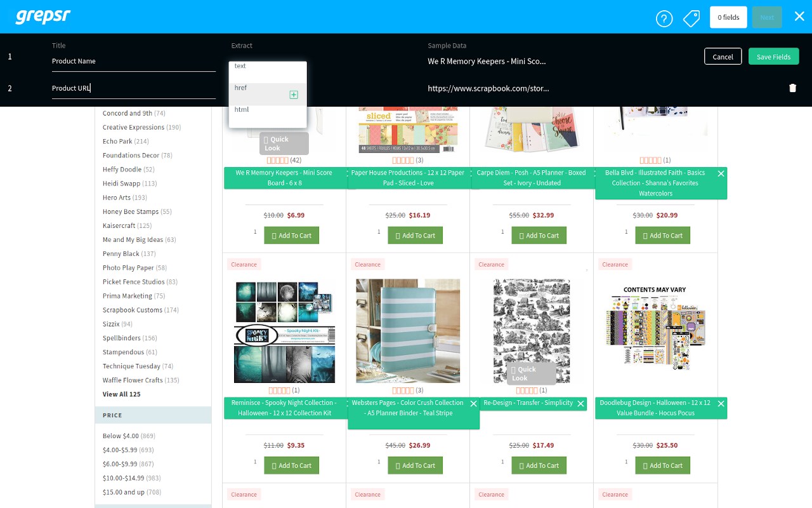Open Reminisce Spooky Night product thumbnail
This screenshot has width=812, height=508.
(284, 331)
